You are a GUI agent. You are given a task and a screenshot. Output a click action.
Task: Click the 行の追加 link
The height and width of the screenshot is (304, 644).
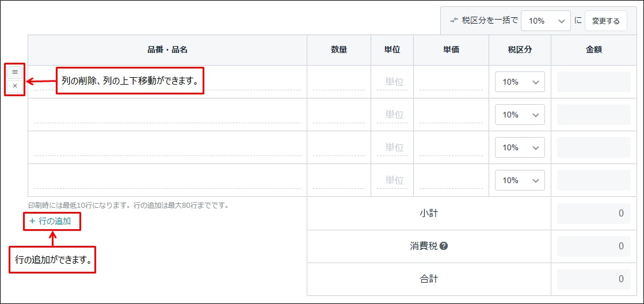[x=51, y=221]
